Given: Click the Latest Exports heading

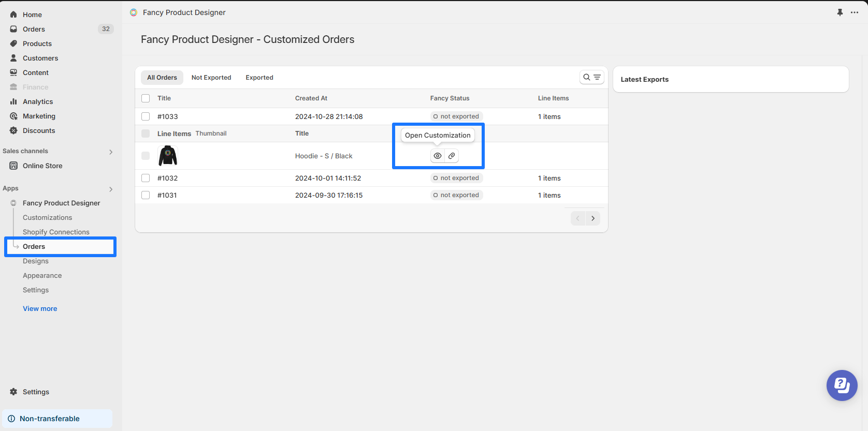Looking at the screenshot, I should [645, 79].
